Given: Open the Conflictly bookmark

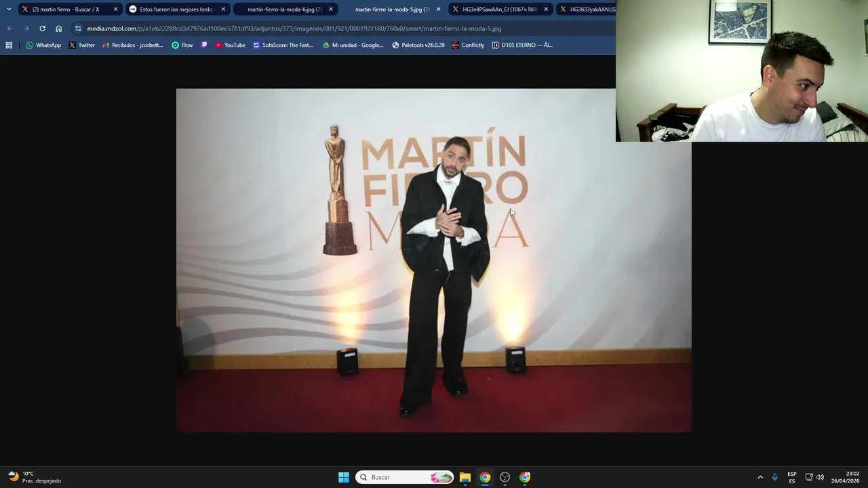Looking at the screenshot, I should pyautogui.click(x=468, y=45).
